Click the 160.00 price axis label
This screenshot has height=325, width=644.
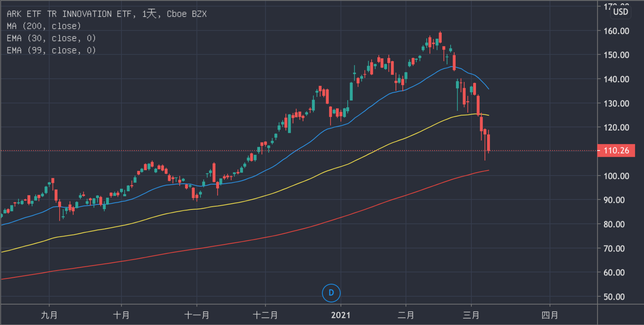(616, 31)
